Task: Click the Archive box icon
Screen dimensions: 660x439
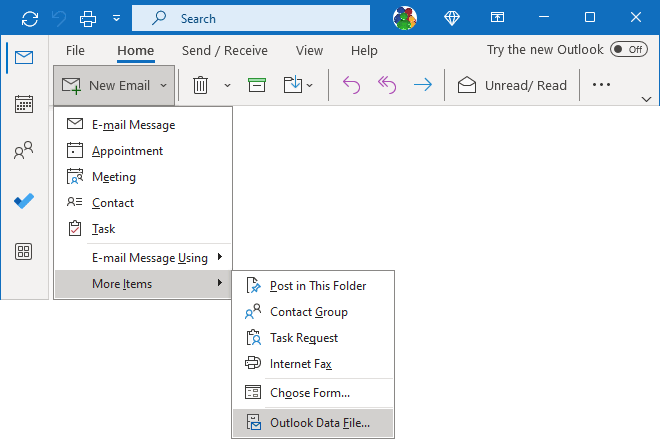Action: coord(257,85)
